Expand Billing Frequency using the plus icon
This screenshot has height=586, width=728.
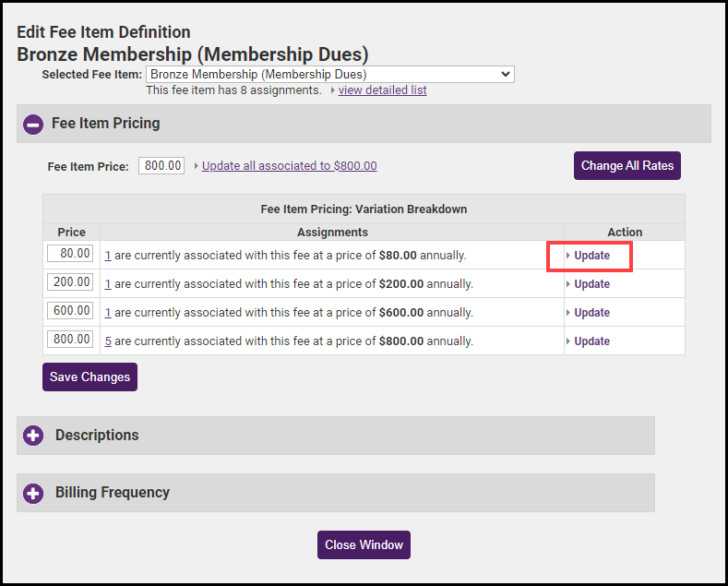pos(33,493)
